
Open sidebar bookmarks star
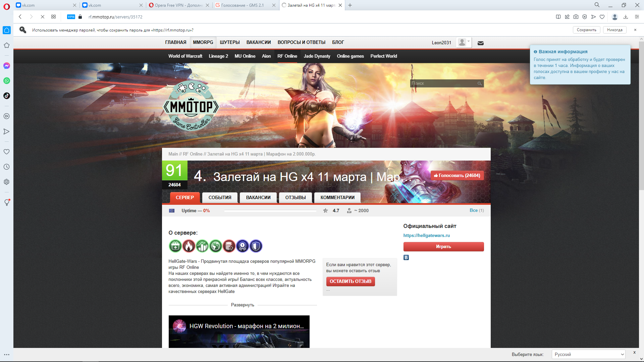[x=6, y=45]
